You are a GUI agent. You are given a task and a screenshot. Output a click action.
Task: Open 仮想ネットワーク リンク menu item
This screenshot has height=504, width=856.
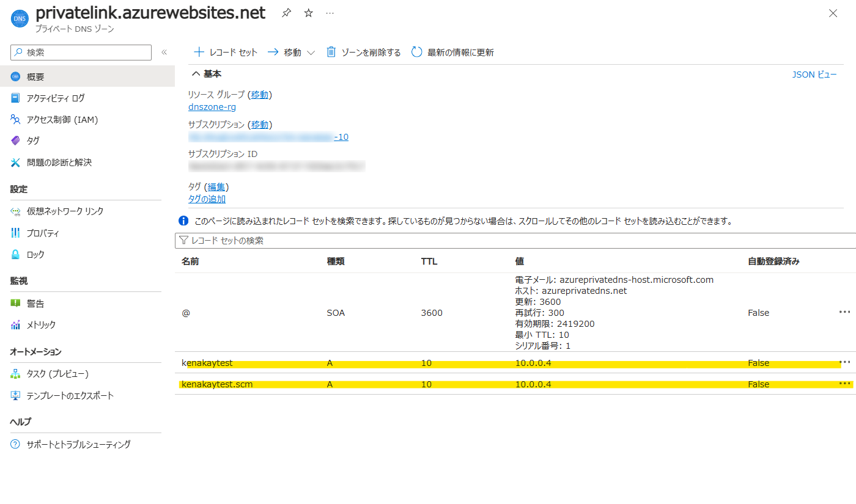pos(87,211)
